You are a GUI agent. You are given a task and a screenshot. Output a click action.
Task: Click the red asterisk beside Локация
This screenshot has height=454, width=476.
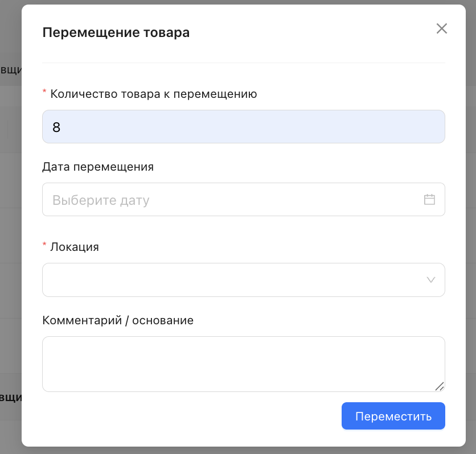pos(44,246)
